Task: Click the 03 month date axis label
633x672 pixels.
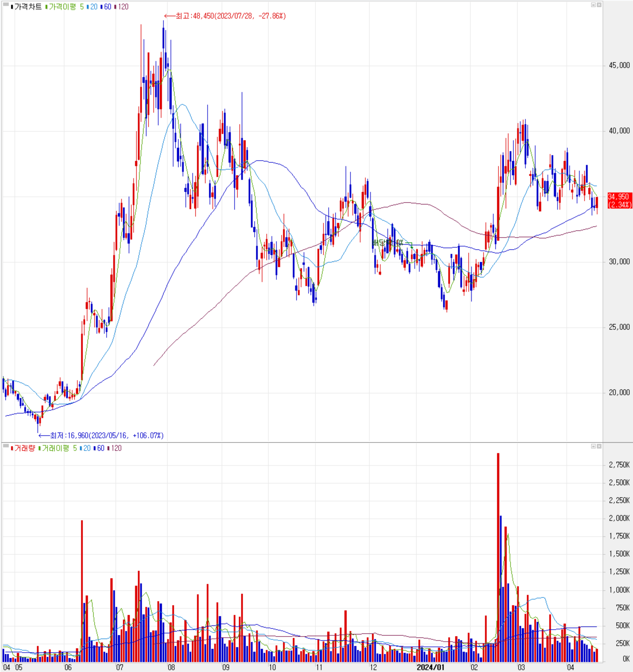Action: pos(521,667)
